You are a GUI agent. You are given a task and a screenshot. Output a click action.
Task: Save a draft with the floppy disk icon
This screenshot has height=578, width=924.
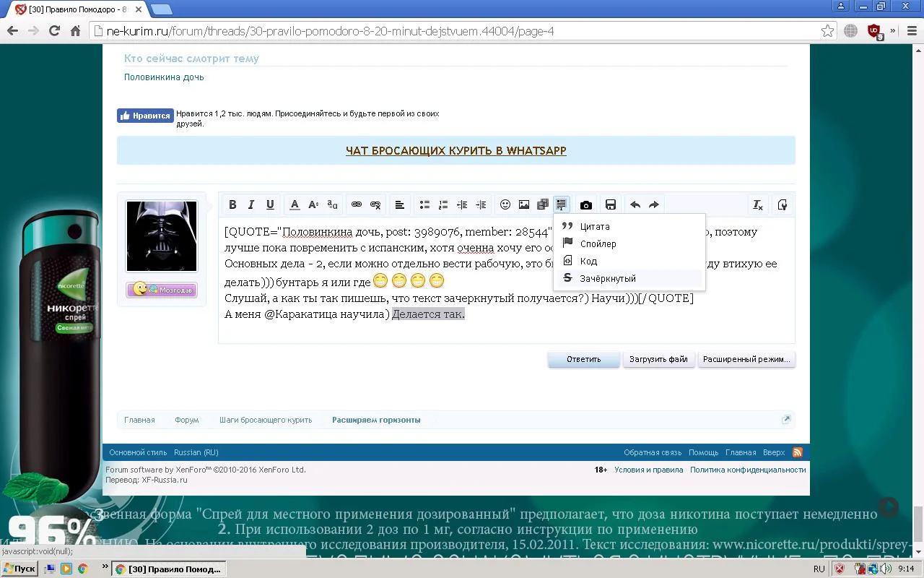(611, 204)
